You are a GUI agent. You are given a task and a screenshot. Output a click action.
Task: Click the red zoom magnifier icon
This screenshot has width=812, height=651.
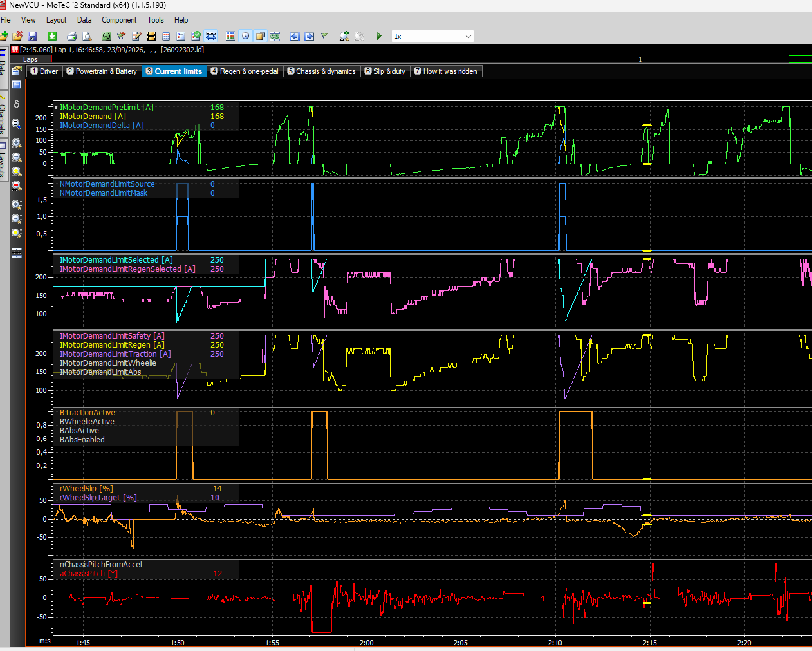[x=17, y=185]
